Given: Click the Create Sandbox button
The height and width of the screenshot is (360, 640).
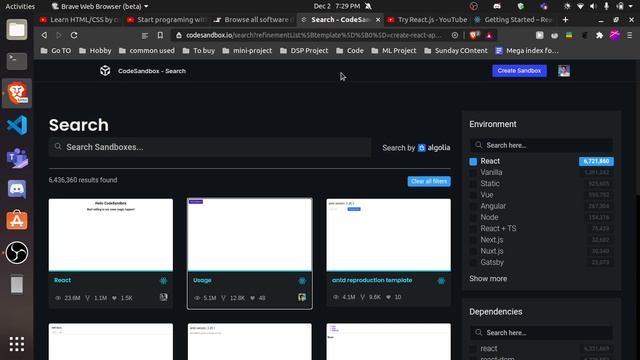Looking at the screenshot, I should click(x=519, y=71).
